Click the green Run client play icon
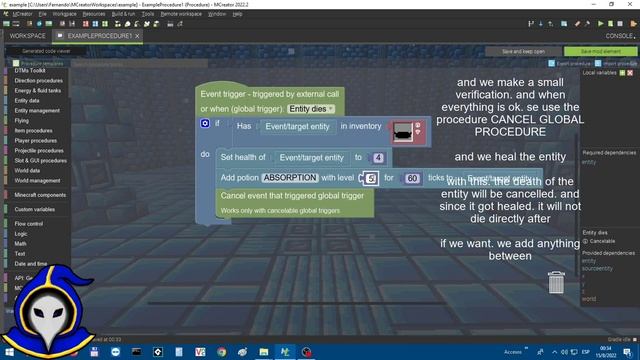Screen dimensions: 640x360 [600, 24]
